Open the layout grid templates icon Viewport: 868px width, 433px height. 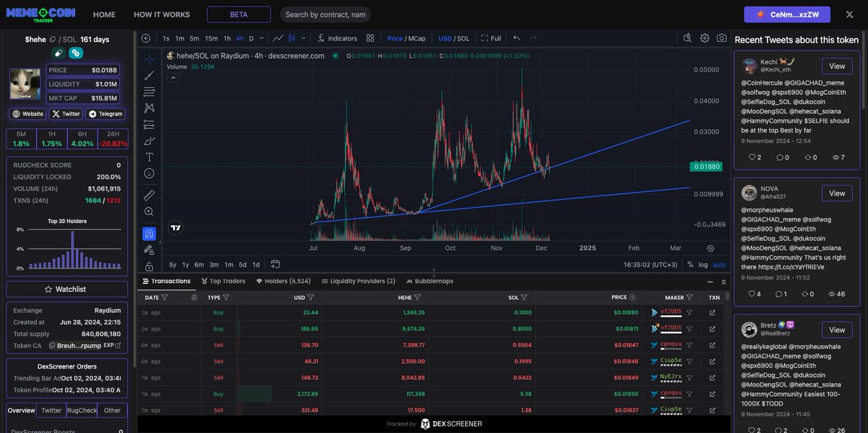click(x=370, y=38)
